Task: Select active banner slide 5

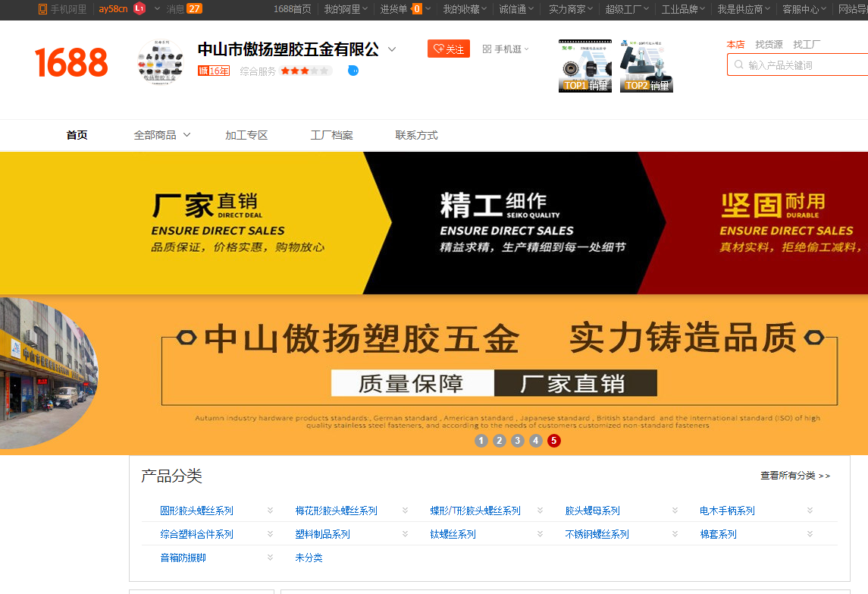Action: pyautogui.click(x=553, y=441)
